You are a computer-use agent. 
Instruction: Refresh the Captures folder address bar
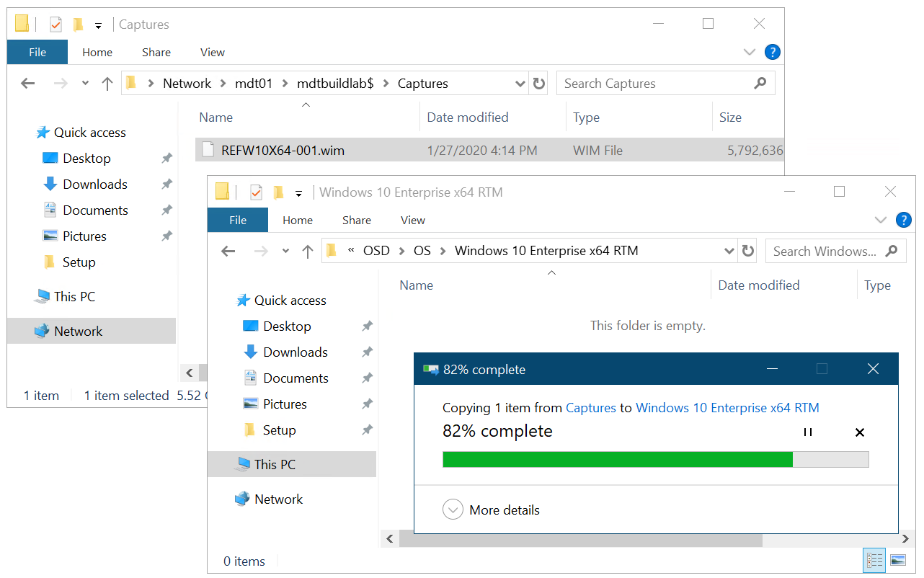pyautogui.click(x=538, y=84)
